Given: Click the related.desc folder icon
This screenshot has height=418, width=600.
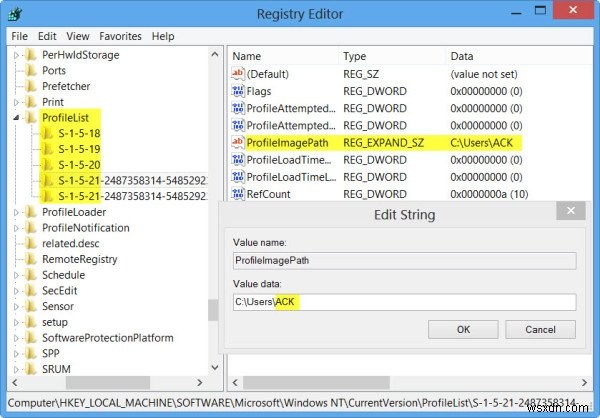Looking at the screenshot, I should point(31,243).
